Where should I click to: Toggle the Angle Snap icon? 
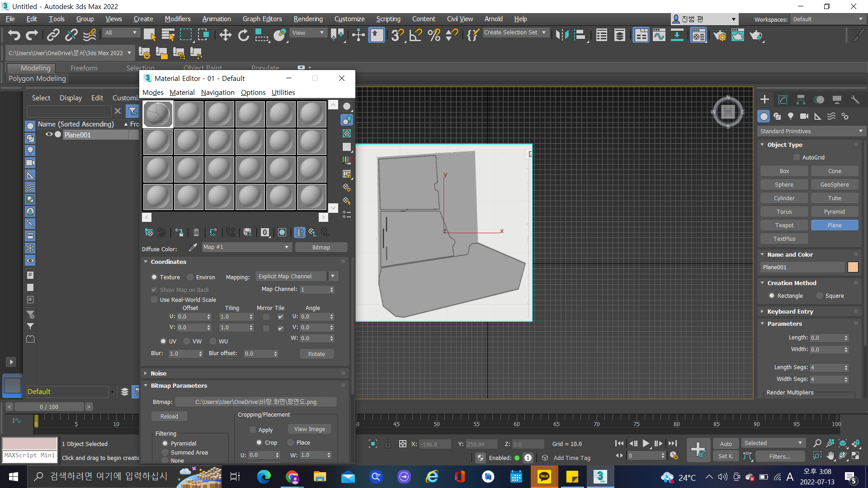click(415, 35)
